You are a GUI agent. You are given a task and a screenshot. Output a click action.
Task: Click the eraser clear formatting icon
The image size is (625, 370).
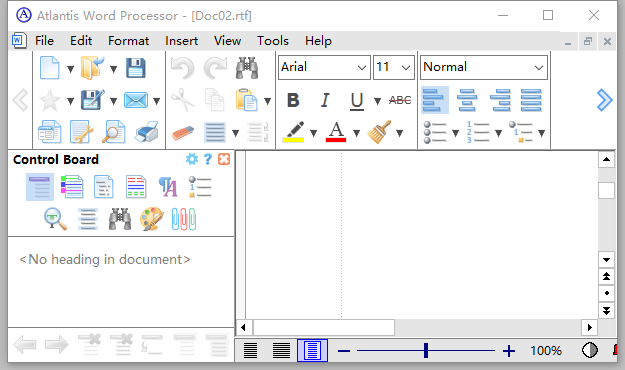[183, 132]
